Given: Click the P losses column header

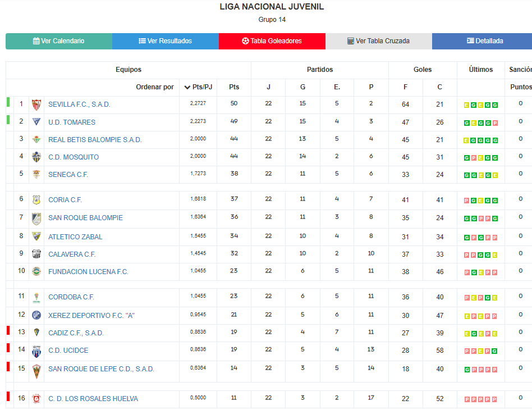Looking at the screenshot, I should (x=371, y=87).
